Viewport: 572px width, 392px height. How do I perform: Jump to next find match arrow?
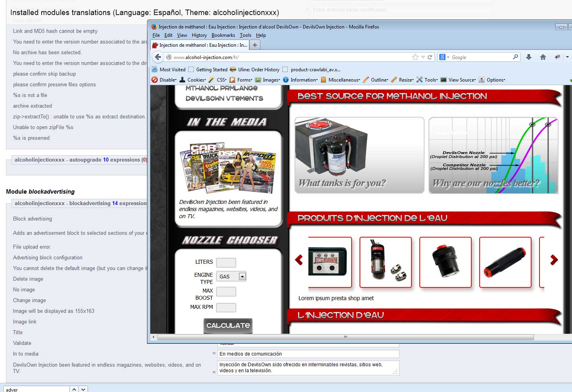(x=83, y=389)
